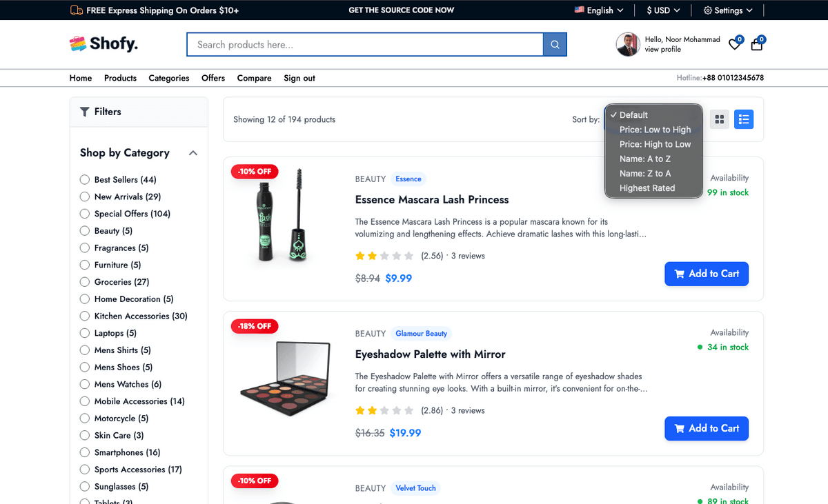This screenshot has width=828, height=504.
Task: Collapse the Shop by Category section
Action: (193, 153)
